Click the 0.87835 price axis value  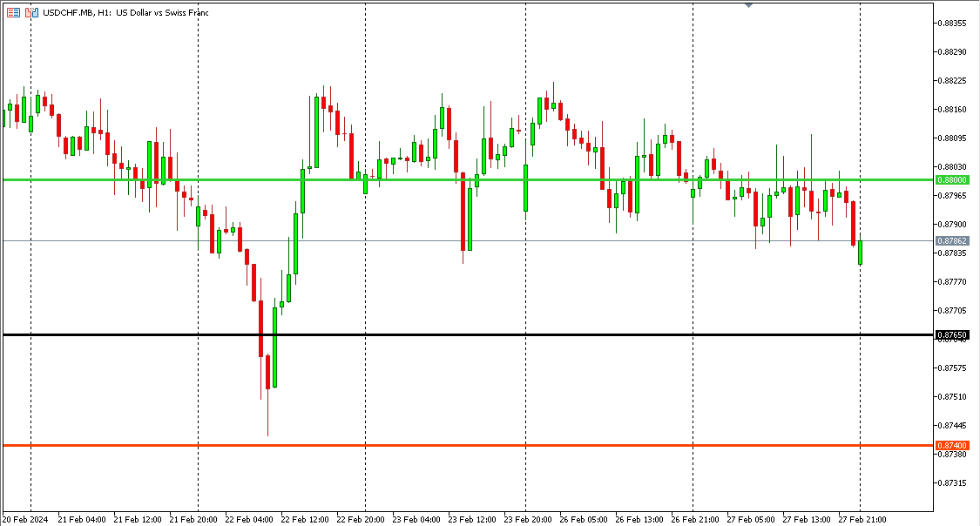952,253
